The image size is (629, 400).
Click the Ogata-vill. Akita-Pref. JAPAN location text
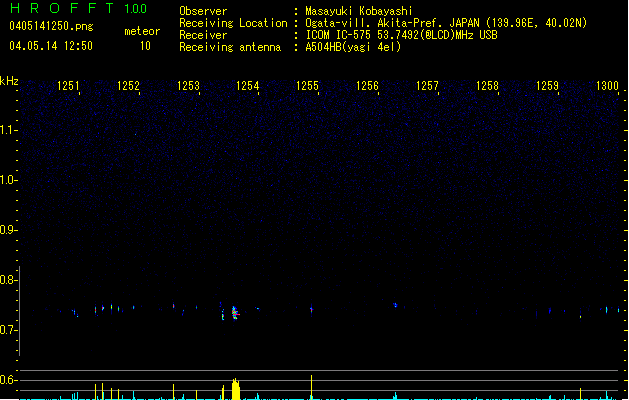click(446, 23)
